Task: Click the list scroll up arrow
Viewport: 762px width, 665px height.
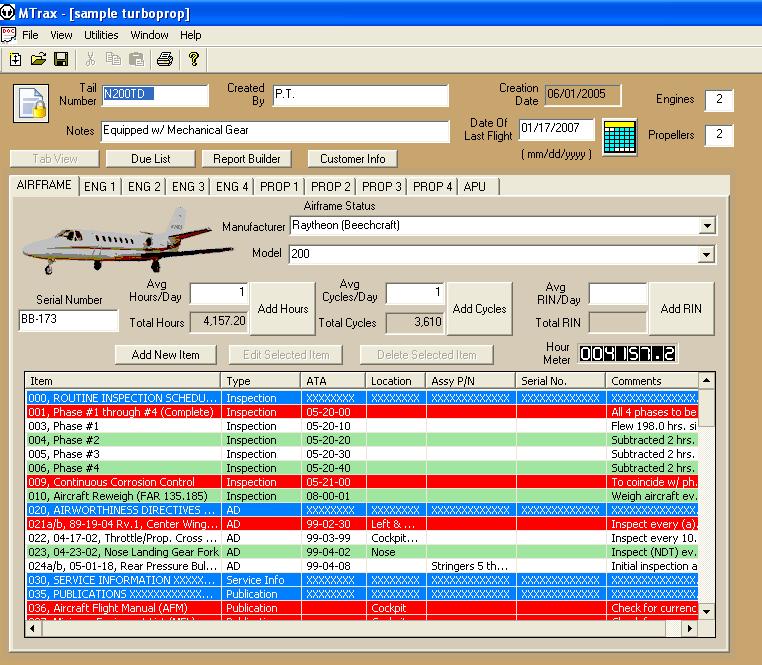Action: (707, 380)
